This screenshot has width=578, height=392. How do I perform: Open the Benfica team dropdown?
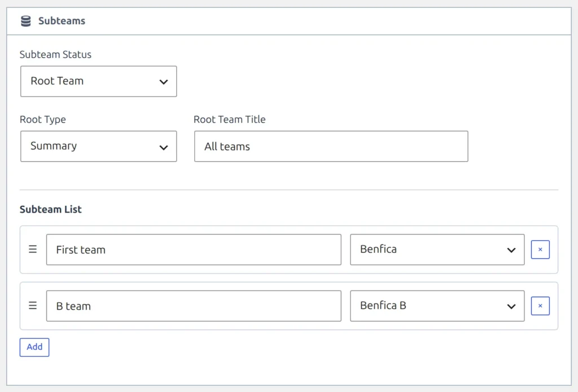(437, 249)
